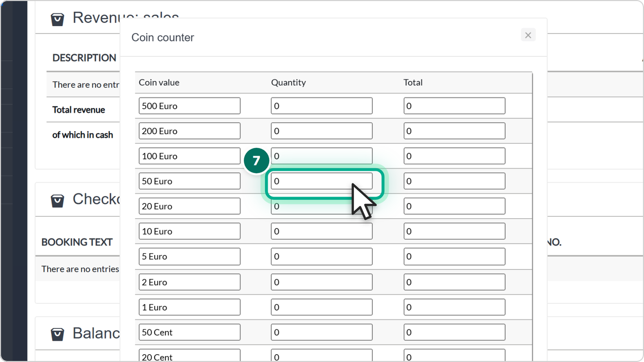The height and width of the screenshot is (362, 644).
Task: Select the 5 Euro coin value field
Action: pos(190,256)
